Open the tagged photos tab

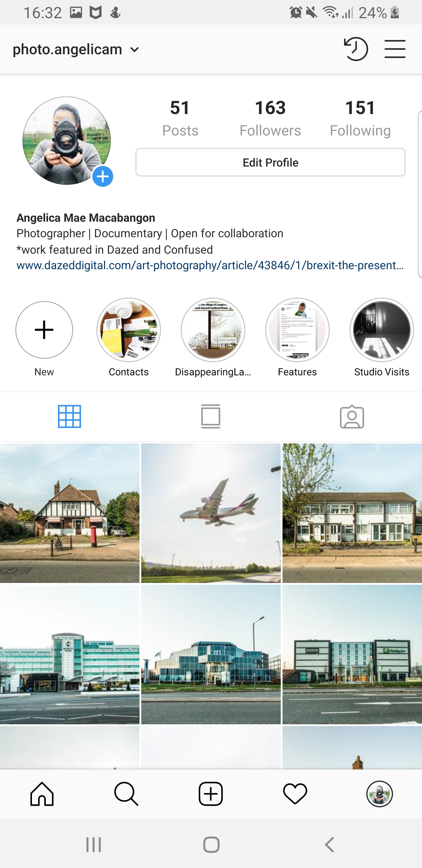pos(352,416)
